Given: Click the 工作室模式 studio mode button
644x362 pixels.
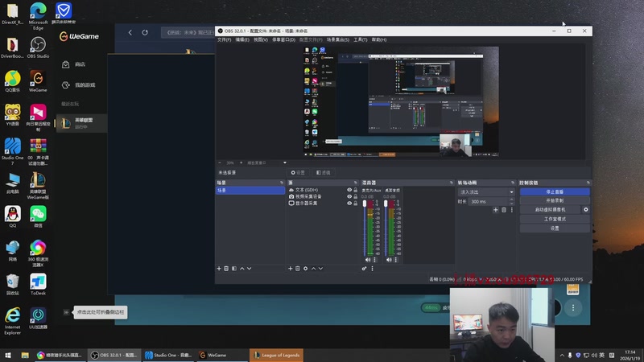Looking at the screenshot, I should (555, 219).
